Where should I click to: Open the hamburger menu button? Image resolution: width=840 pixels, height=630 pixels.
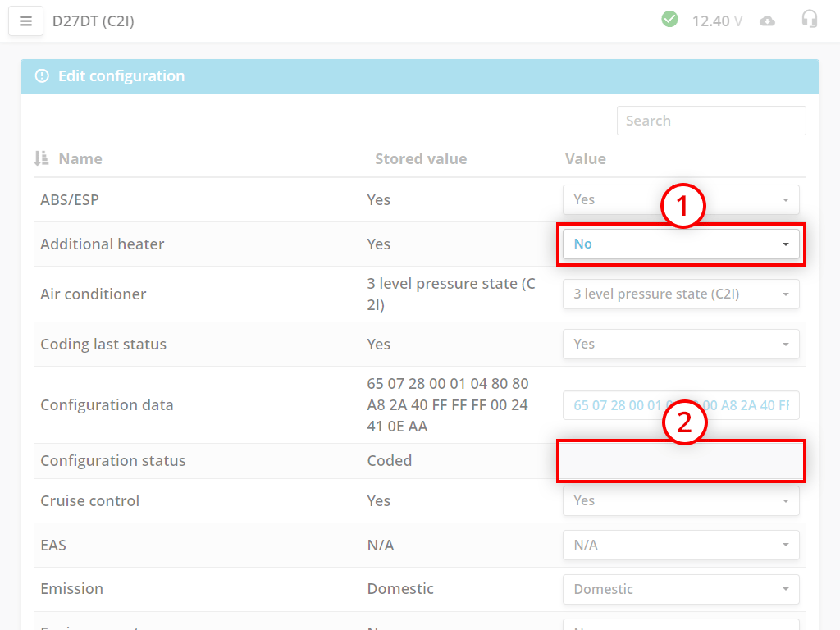[x=25, y=21]
